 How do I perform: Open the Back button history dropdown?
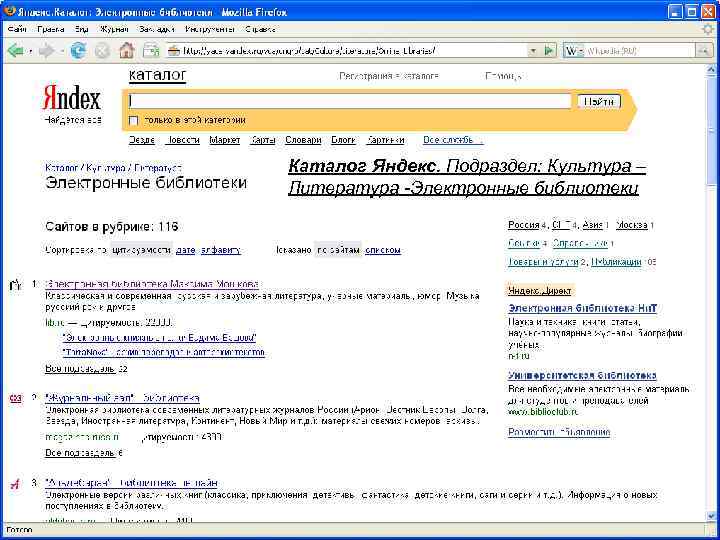[x=30, y=51]
